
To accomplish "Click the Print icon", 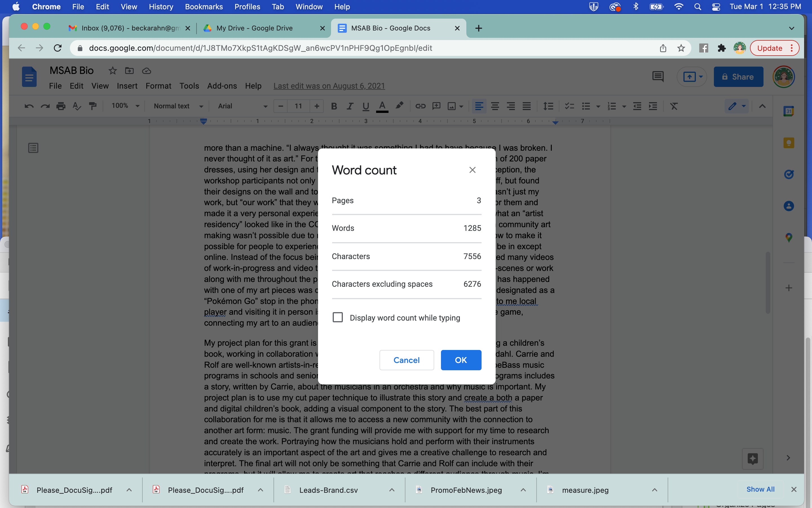I will click(x=61, y=106).
